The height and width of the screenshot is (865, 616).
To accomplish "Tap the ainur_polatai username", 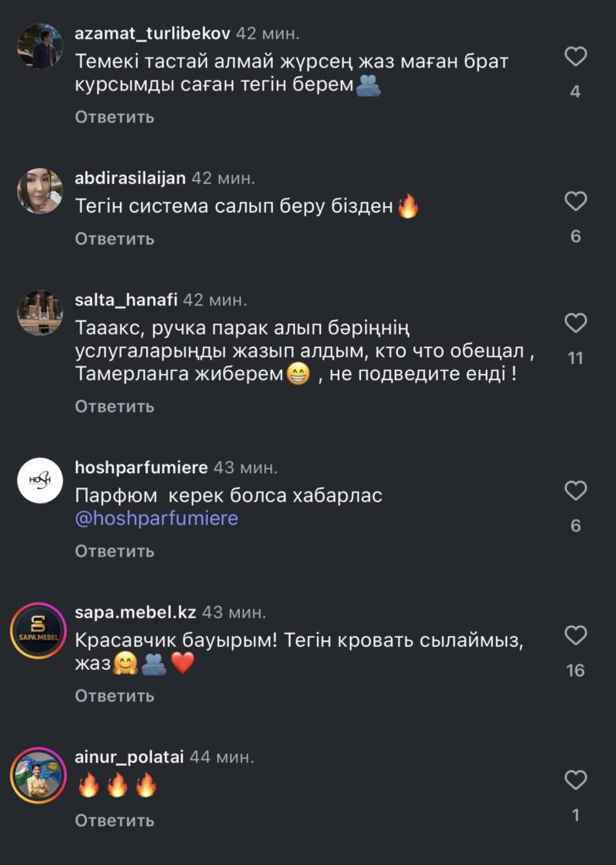I will [128, 756].
